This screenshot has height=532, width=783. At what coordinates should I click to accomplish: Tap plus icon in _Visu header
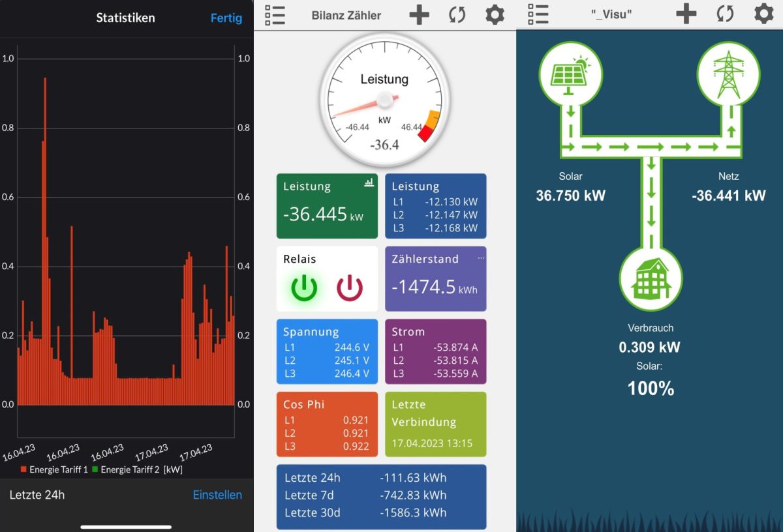686,14
